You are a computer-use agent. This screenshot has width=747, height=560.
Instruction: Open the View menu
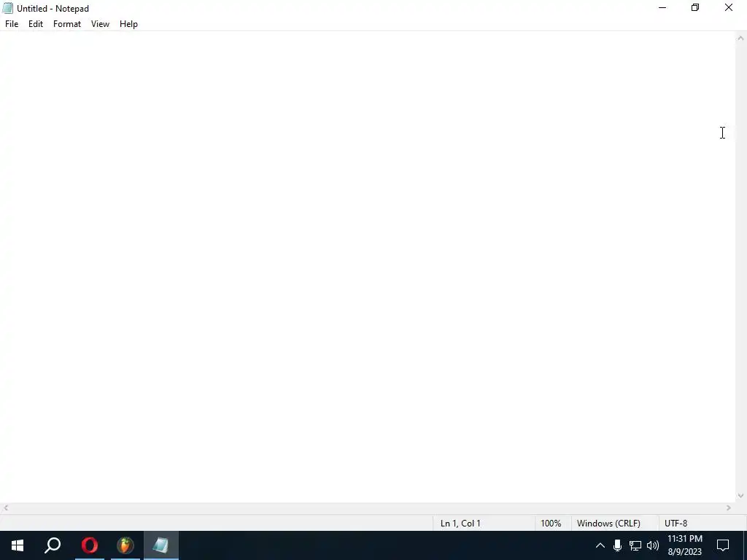[100, 24]
